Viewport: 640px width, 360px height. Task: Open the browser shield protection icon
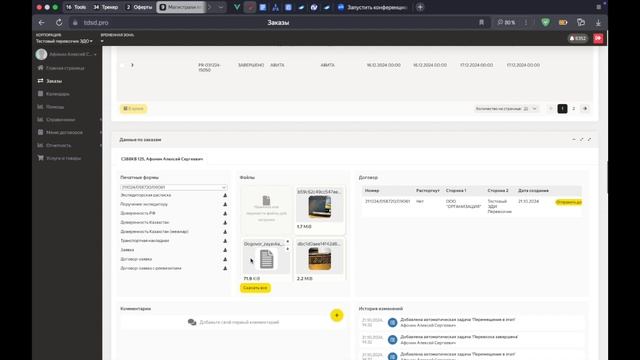[545, 22]
